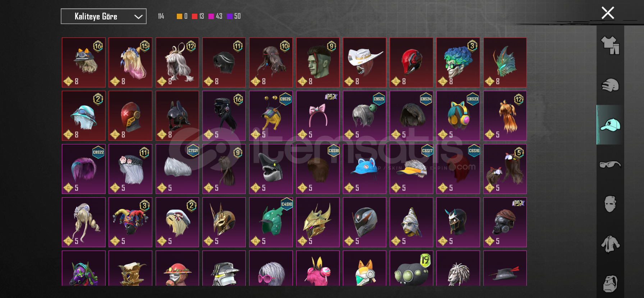Open the backpack category icon
The image size is (644, 298).
610,284
